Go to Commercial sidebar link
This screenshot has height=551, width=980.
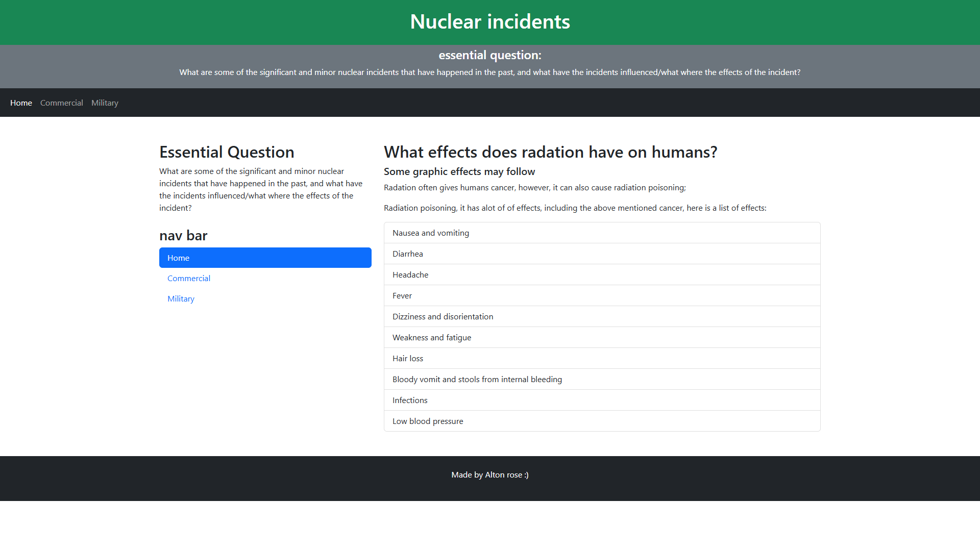[189, 278]
